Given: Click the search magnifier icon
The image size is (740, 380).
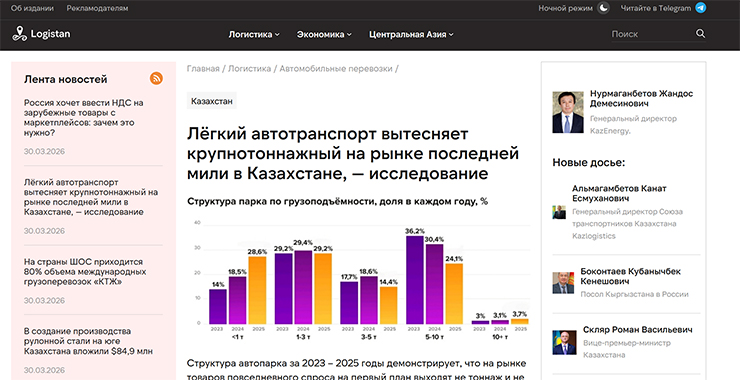Looking at the screenshot, I should 700,34.
